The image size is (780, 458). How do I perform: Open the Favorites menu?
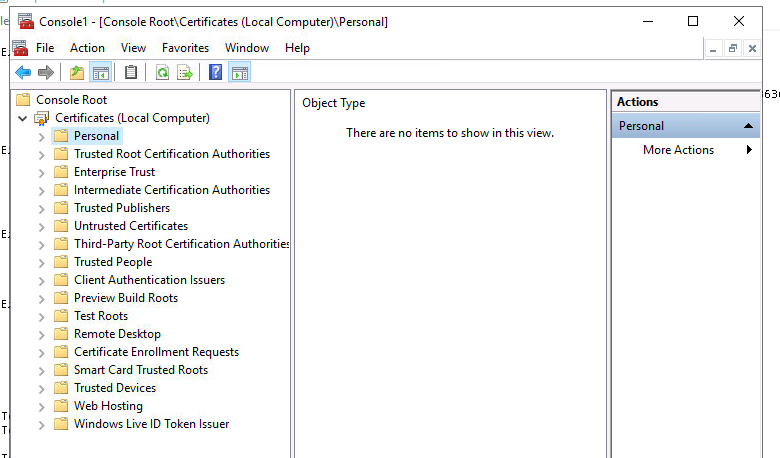pyautogui.click(x=185, y=48)
